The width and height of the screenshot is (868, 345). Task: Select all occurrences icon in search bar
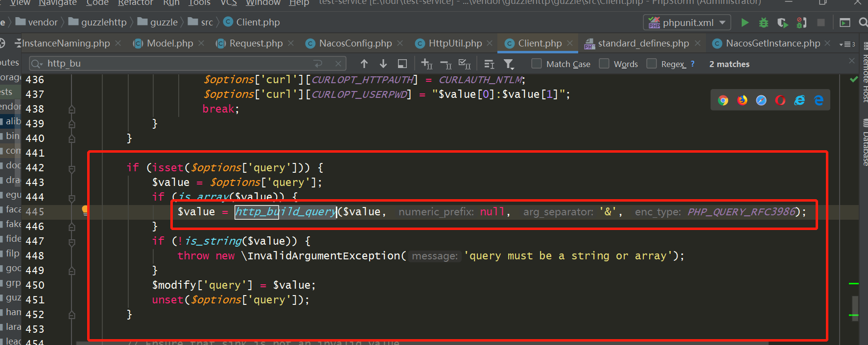point(465,64)
